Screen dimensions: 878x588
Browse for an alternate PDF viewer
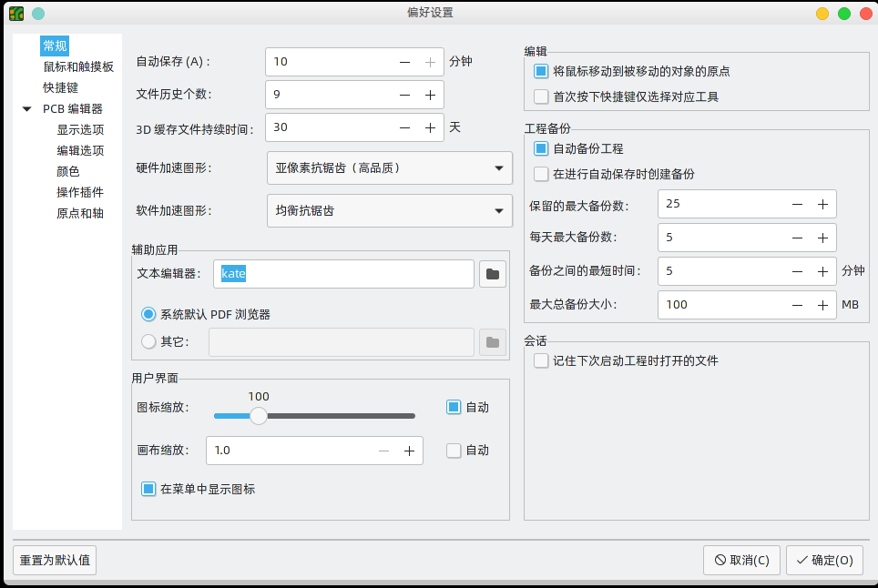[x=492, y=341]
